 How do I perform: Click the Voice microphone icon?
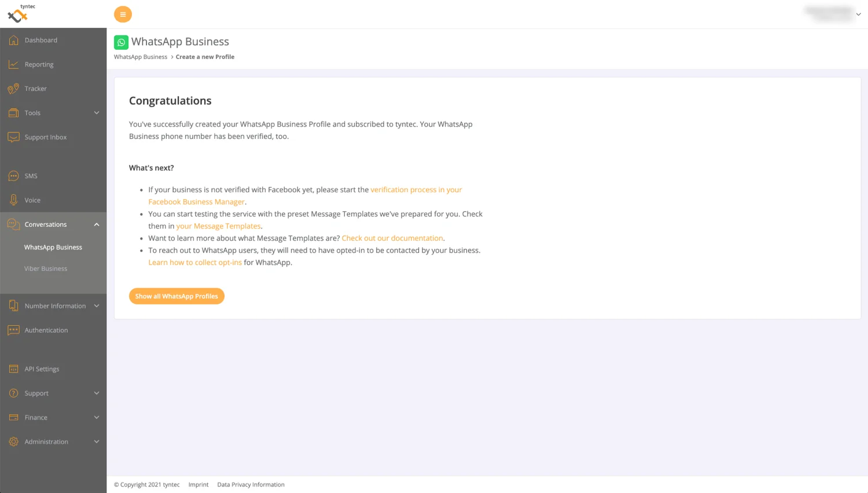click(13, 200)
